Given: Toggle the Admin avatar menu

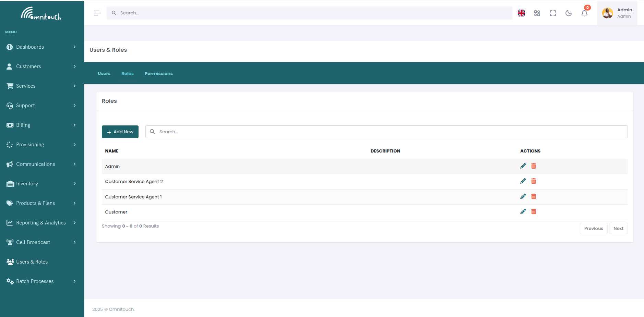Looking at the screenshot, I should 607,13.
